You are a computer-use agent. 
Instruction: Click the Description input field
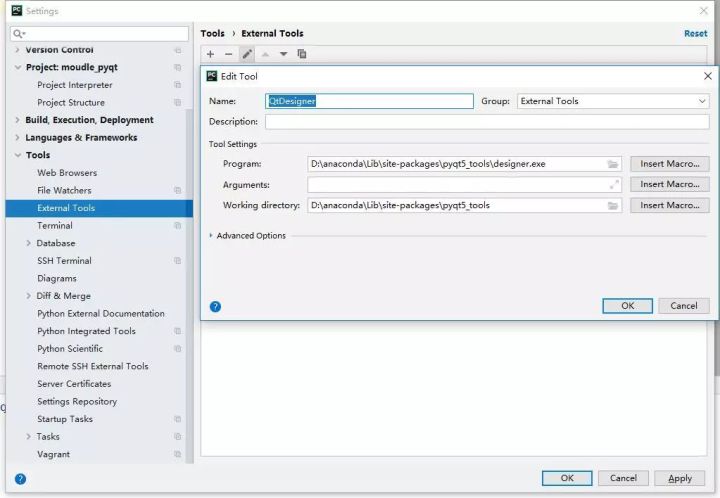pos(487,122)
